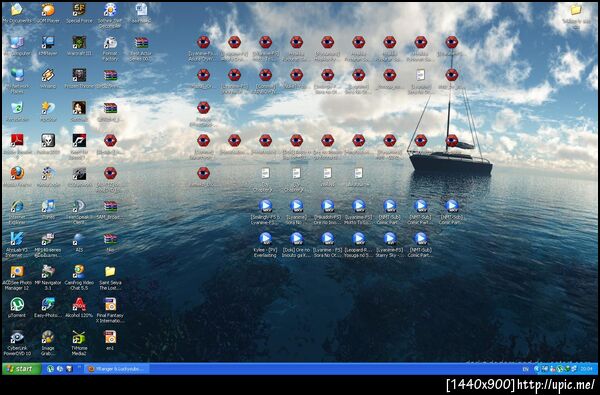
Task: Select the Final Fantasy X International file
Action: click(110, 311)
